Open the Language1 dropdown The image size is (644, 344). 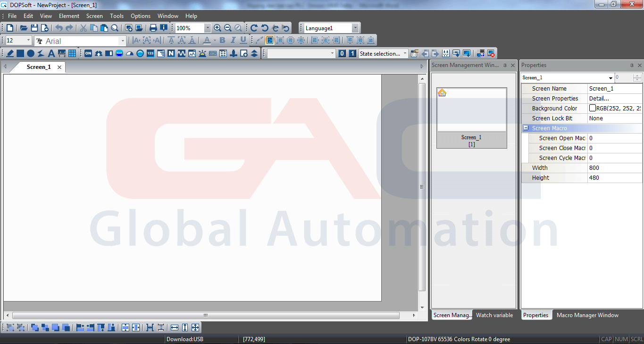tap(355, 28)
